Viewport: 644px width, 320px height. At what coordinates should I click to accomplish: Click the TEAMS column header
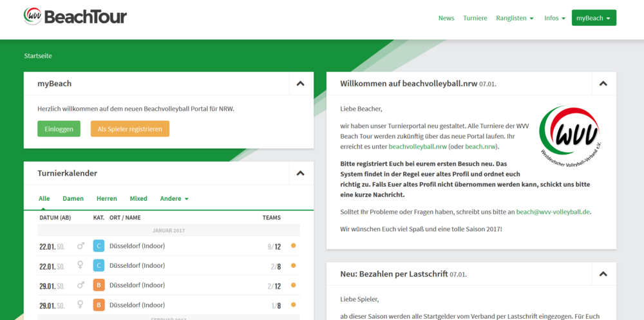pyautogui.click(x=272, y=218)
